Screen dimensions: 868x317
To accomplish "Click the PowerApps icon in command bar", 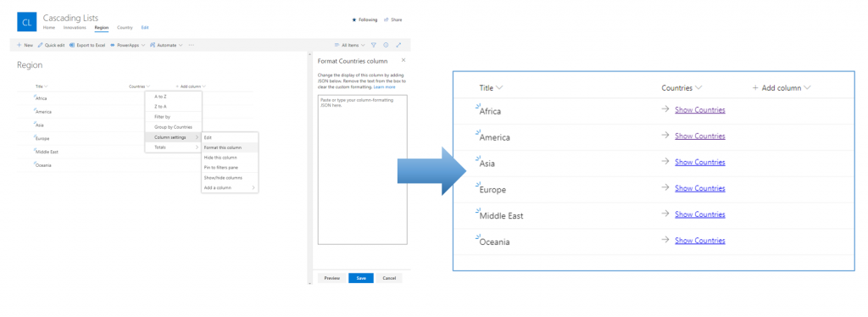I will coord(113,46).
